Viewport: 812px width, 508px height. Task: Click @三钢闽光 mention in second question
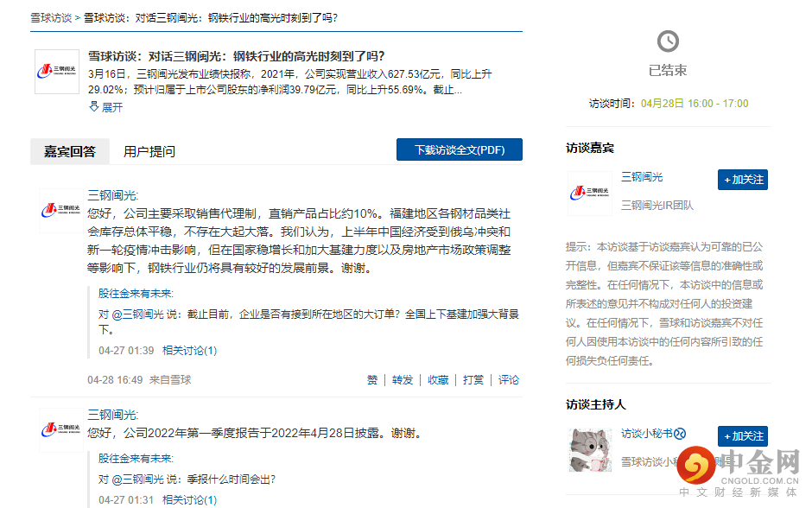click(137, 479)
